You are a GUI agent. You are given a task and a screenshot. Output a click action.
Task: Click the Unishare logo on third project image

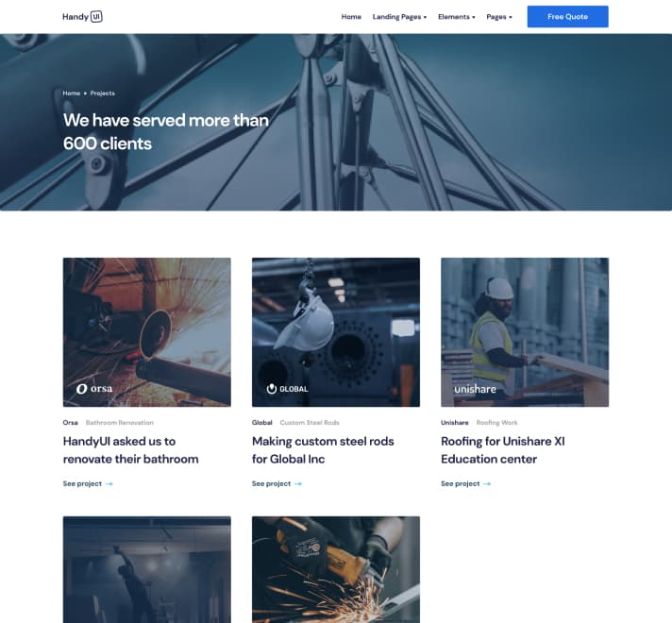coord(475,389)
